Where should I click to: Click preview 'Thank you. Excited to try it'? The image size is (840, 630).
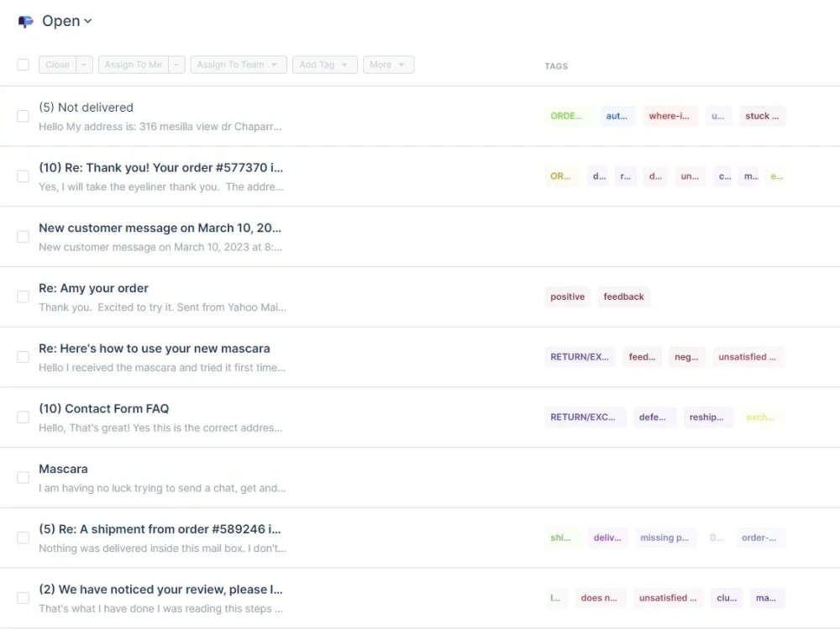[x=162, y=307]
